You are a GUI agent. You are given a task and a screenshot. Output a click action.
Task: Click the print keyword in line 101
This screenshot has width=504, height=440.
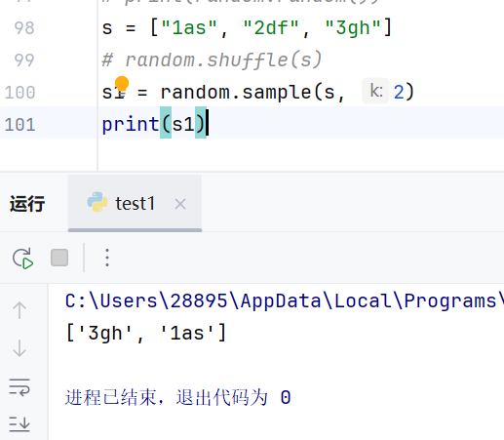[131, 125]
